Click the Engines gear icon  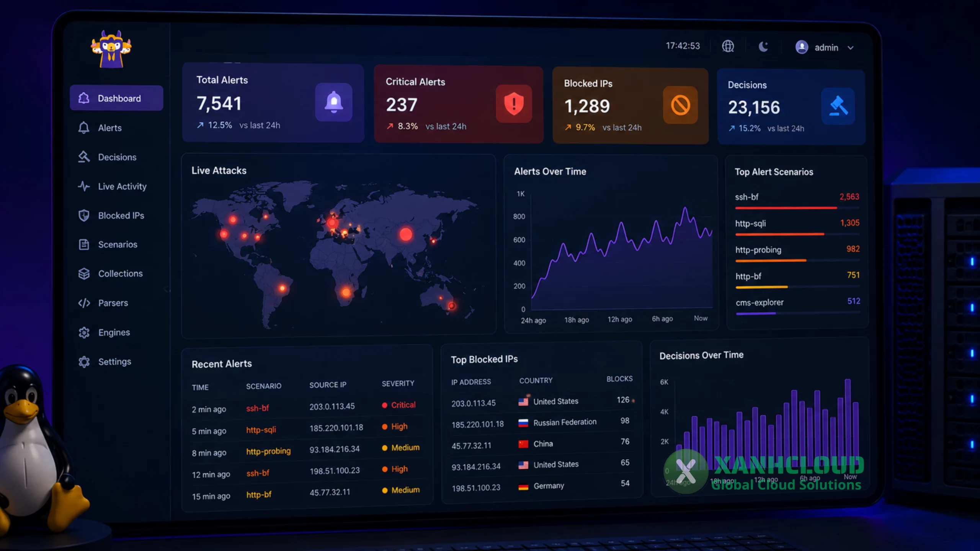coord(84,333)
